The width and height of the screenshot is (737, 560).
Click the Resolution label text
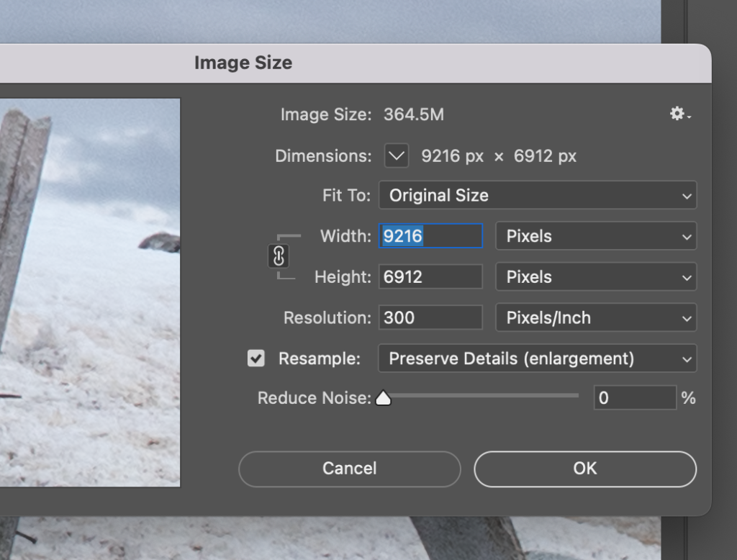tap(327, 318)
